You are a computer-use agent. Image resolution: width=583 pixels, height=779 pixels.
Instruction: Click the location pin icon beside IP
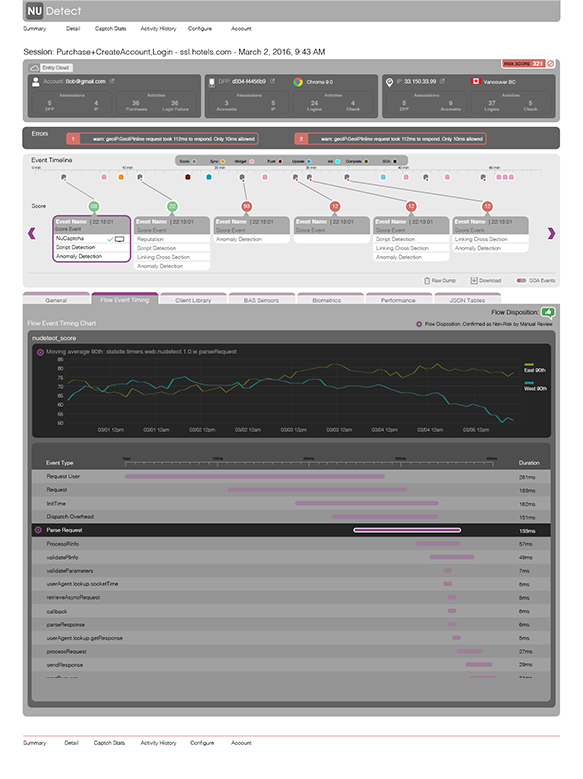(389, 82)
